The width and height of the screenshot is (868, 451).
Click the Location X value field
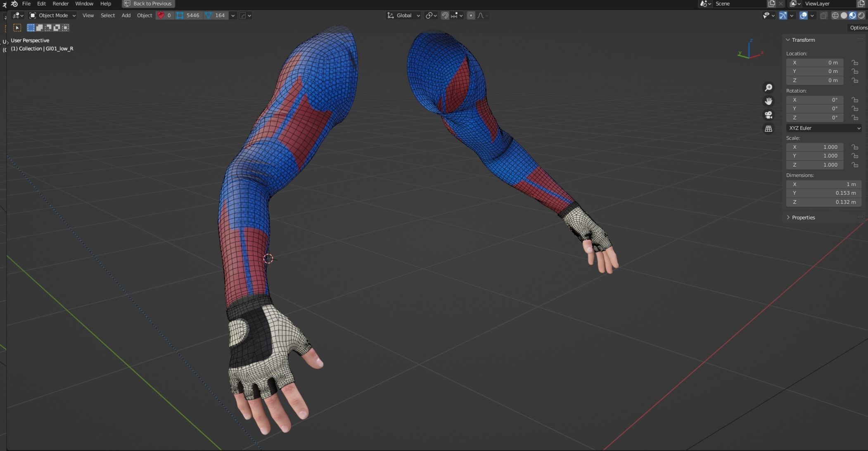815,63
